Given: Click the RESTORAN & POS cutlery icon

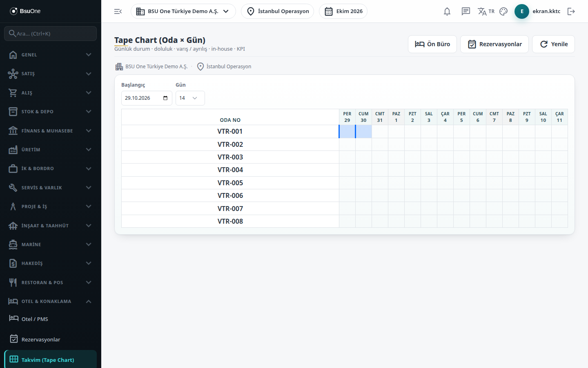Looking at the screenshot, I should coord(13,283).
